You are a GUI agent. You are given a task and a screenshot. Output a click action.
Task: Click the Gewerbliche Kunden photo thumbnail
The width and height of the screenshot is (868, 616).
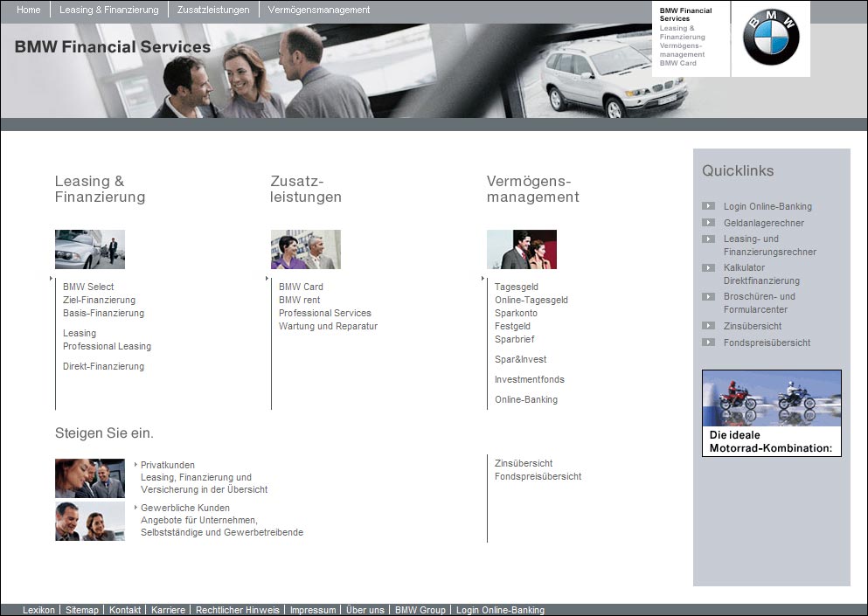tap(90, 521)
